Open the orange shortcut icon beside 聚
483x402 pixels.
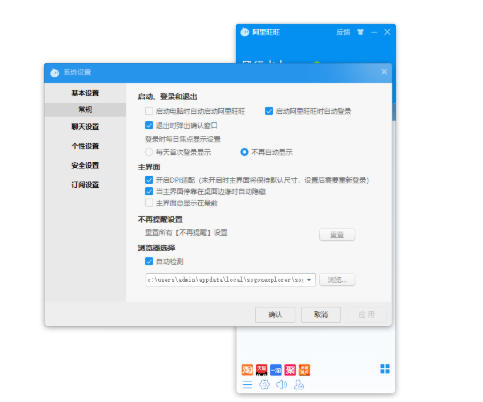(x=304, y=370)
